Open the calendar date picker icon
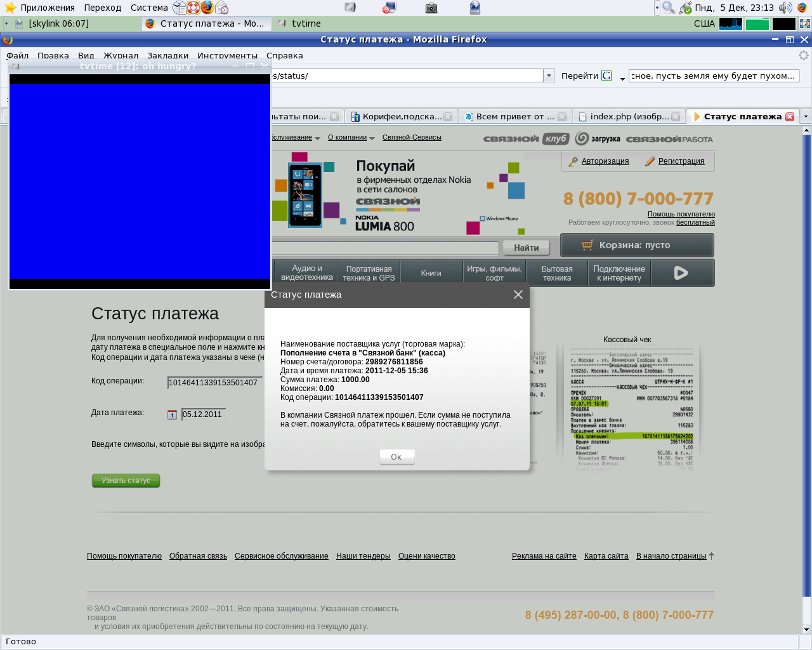Image resolution: width=812 pixels, height=650 pixels. click(172, 415)
